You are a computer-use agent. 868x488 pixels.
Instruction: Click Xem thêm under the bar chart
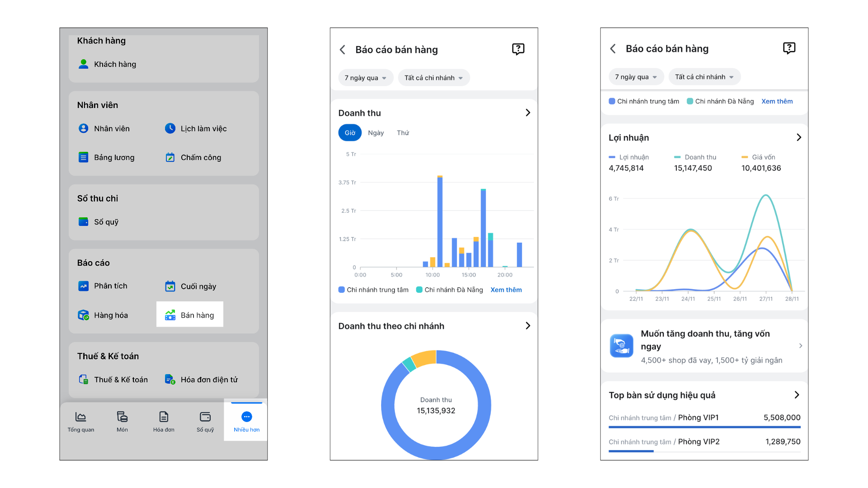[506, 290]
